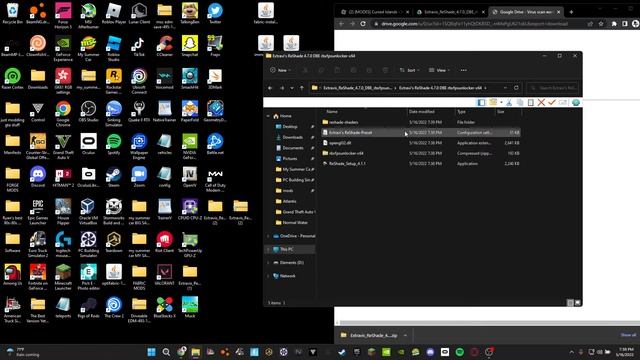Open download item options chevron in Chrome
This screenshot has height=360, width=640.
coord(405,335)
